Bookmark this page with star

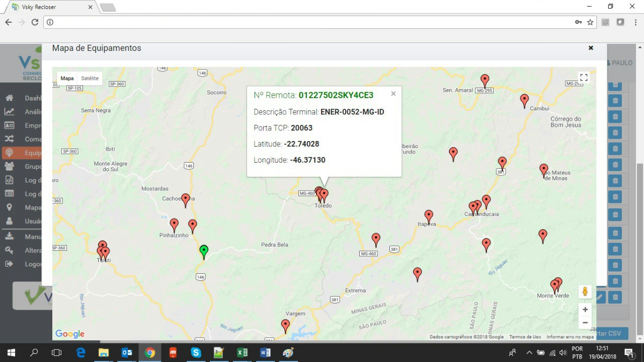coord(590,22)
